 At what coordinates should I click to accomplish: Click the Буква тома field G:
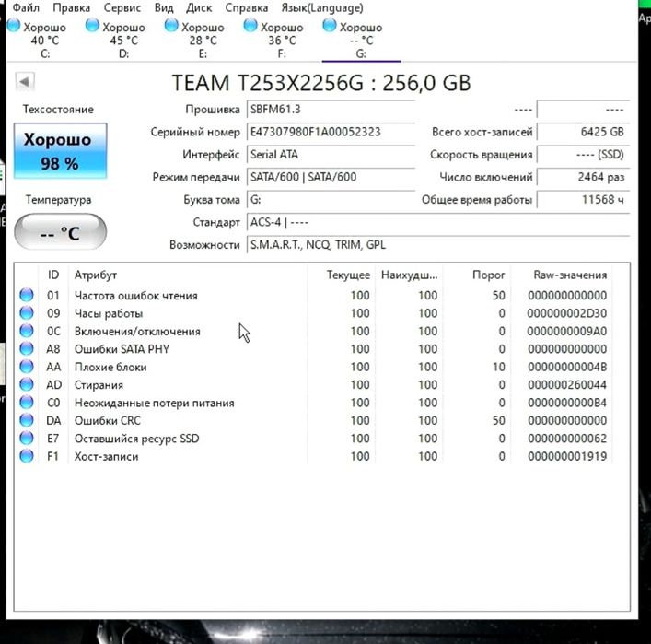[331, 200]
